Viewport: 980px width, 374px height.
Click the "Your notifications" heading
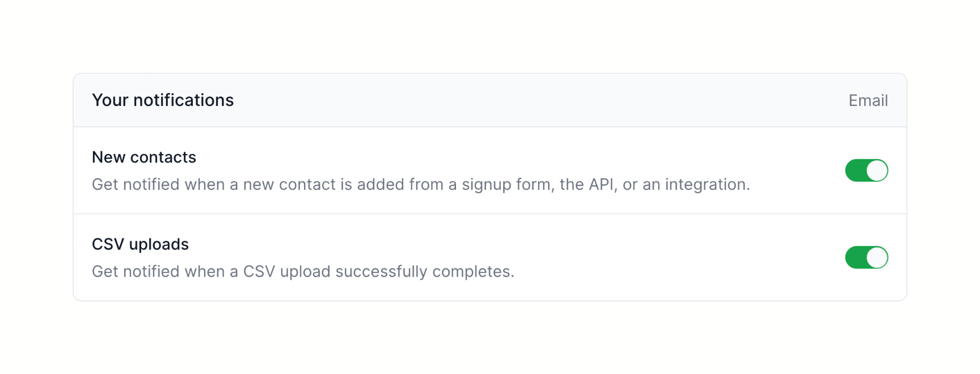163,100
